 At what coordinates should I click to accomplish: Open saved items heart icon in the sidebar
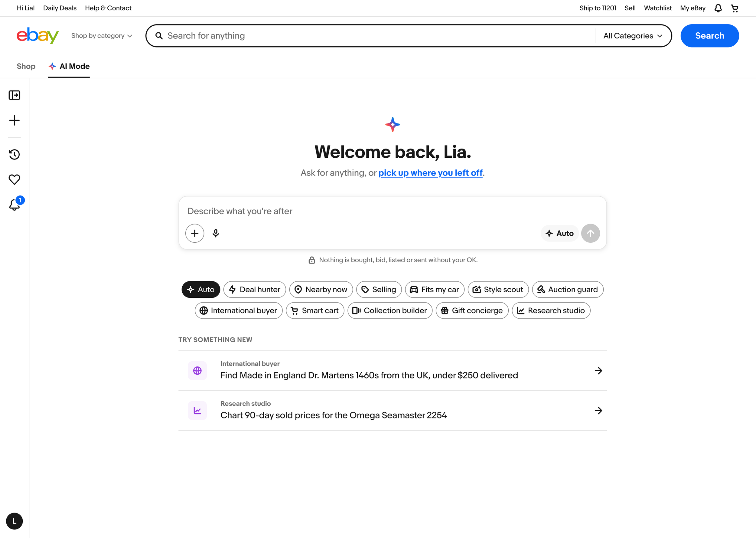(14, 179)
